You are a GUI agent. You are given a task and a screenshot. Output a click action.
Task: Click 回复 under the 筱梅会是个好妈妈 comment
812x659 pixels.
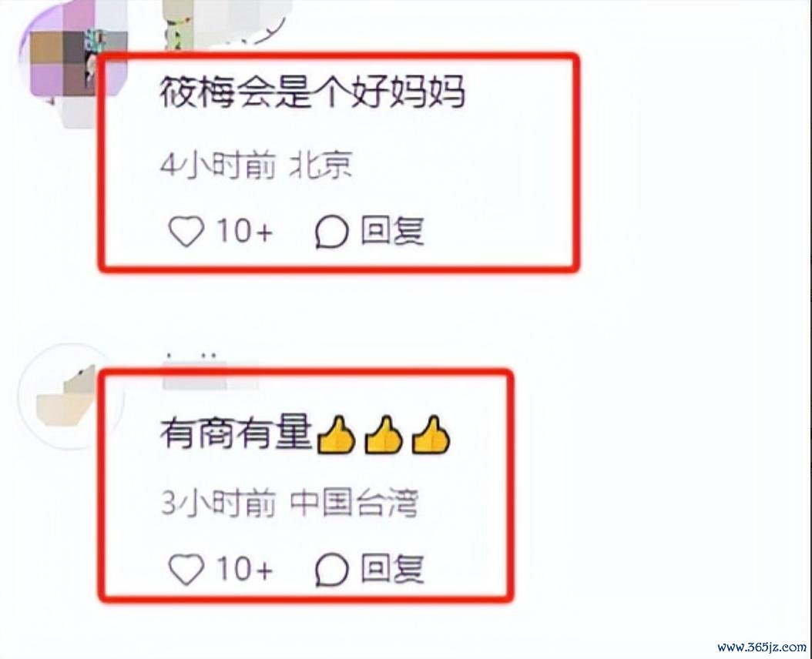pos(392,231)
